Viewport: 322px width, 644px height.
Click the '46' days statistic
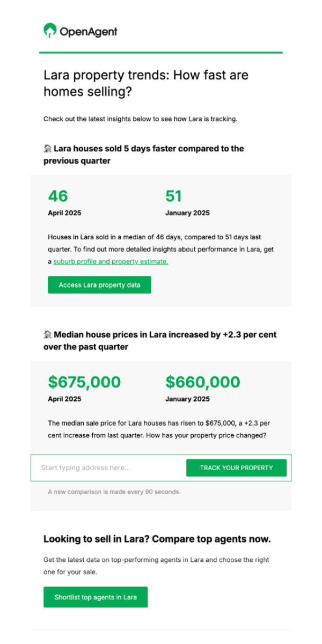(x=58, y=196)
